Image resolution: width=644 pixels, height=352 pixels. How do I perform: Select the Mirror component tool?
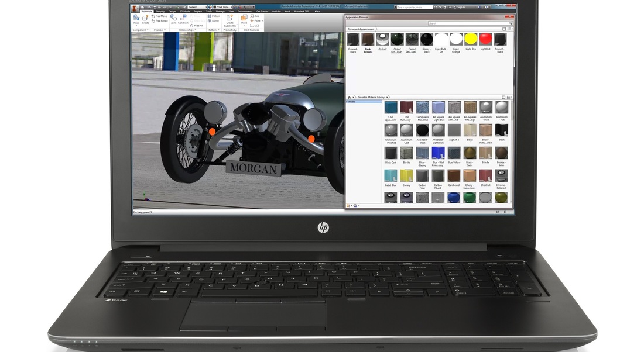point(214,20)
